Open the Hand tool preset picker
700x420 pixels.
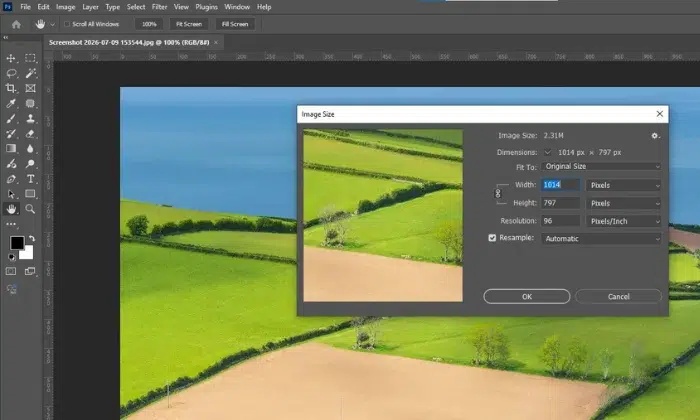pyautogui.click(x=52, y=25)
